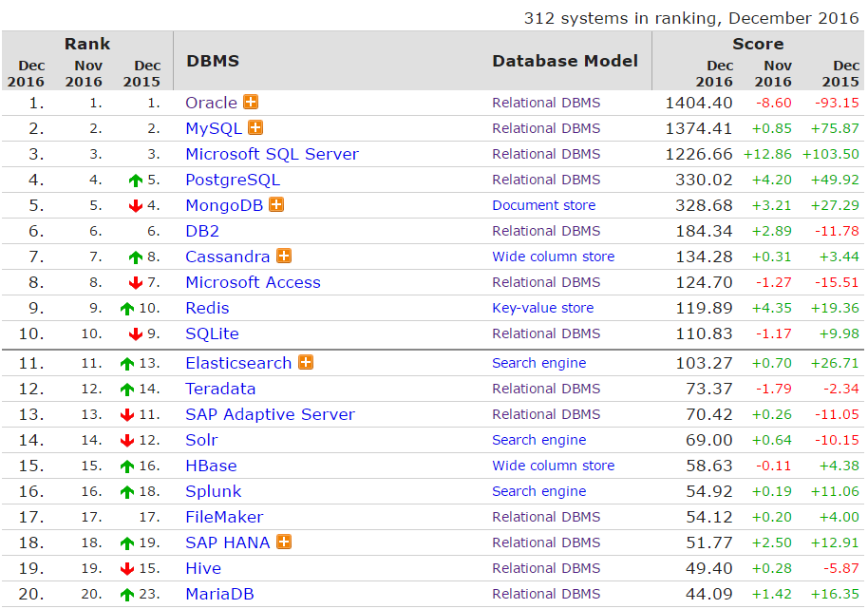Open Wide column store link in Cassandra row
Screen dimensions: 868x609
[x=553, y=257]
